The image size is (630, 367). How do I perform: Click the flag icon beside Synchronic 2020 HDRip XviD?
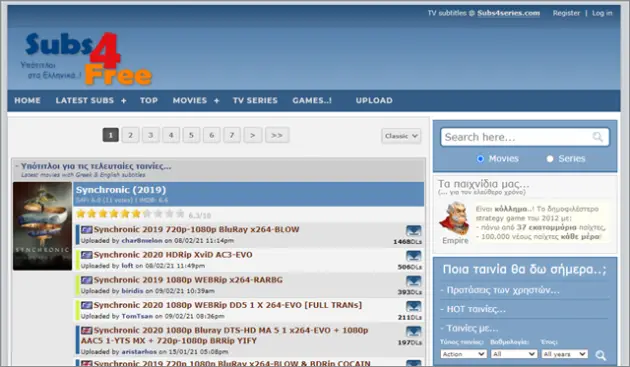click(86, 255)
